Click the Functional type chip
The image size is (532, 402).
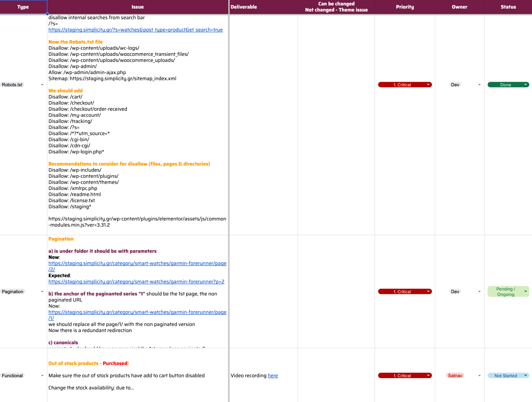point(12,375)
